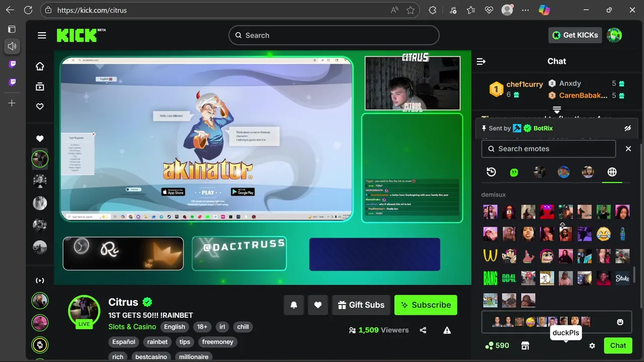Click emote panel scrollbar thumb
This screenshot has height=362, width=644.
coord(634,275)
